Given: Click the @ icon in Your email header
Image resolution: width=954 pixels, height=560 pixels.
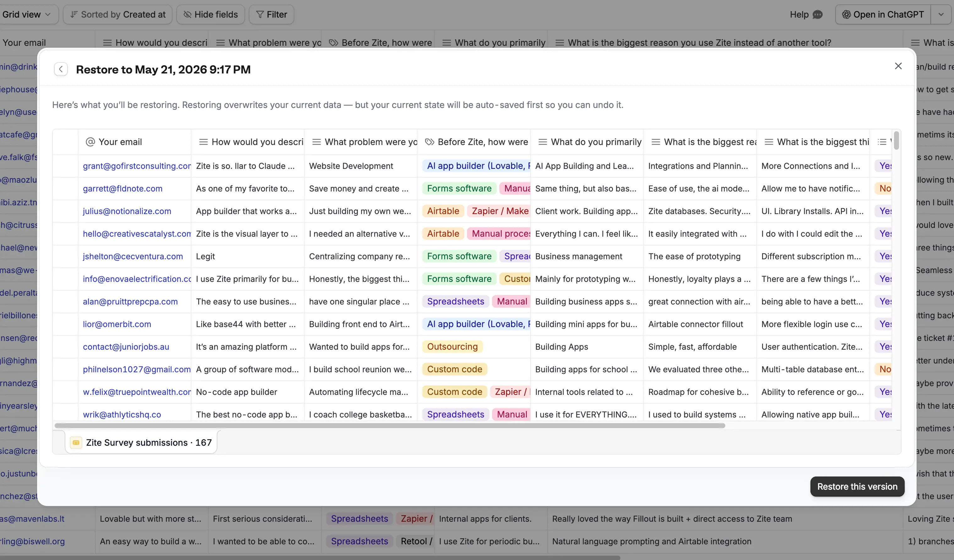Looking at the screenshot, I should pos(90,142).
